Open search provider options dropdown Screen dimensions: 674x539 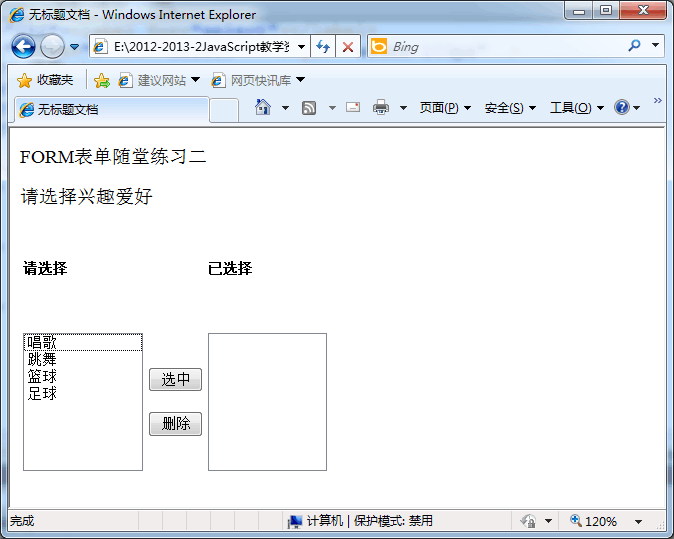pos(655,46)
